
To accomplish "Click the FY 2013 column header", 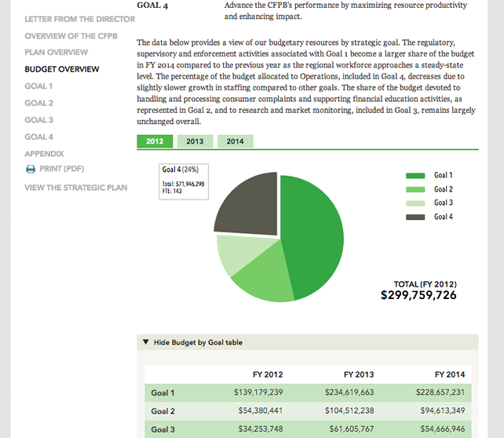I will [x=359, y=374].
